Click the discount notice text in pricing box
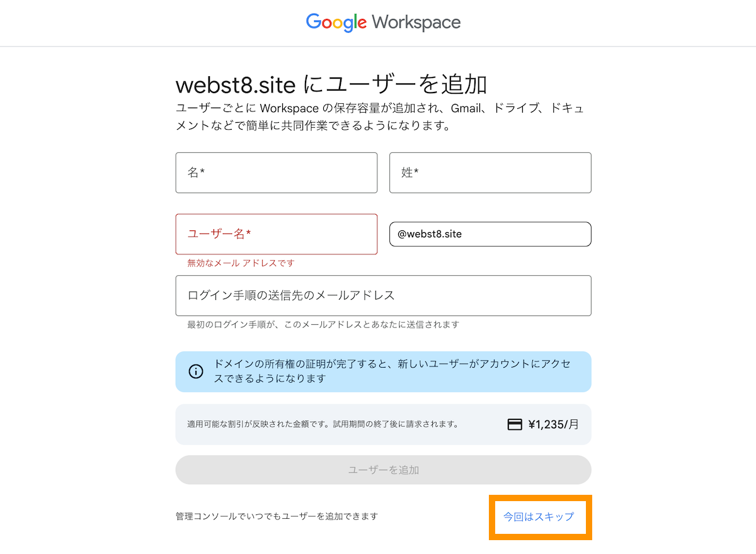756x554 pixels. 323,424
